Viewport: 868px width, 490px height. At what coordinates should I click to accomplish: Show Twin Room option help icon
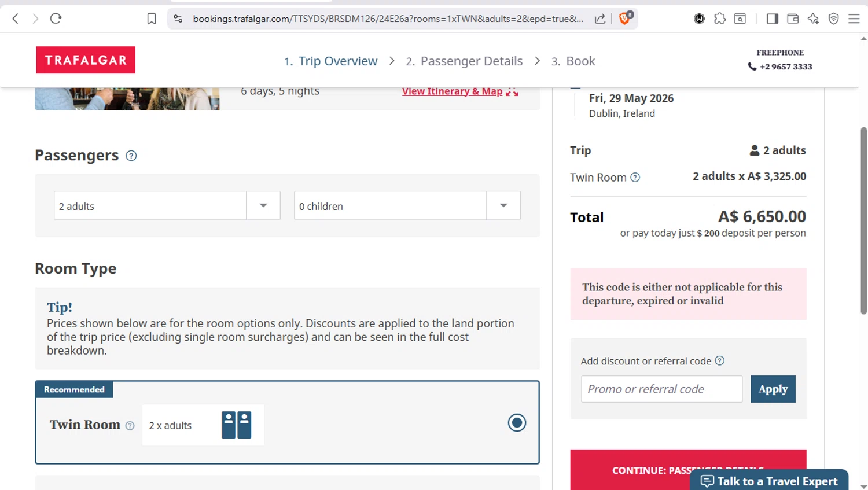(130, 426)
